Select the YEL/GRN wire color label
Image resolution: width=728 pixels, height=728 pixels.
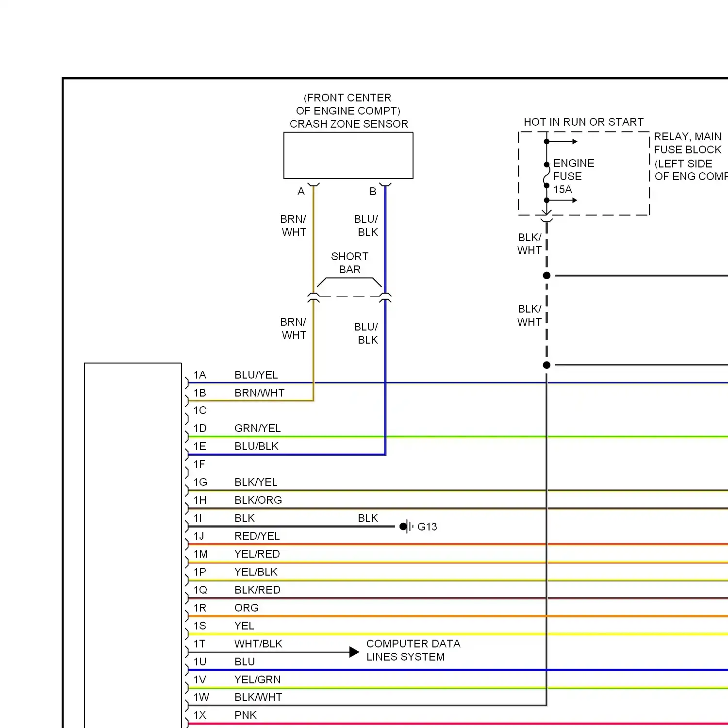257,679
